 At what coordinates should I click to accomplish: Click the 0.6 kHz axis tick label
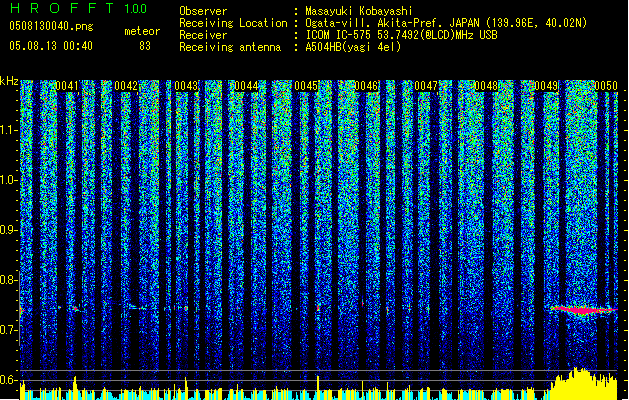9,380
